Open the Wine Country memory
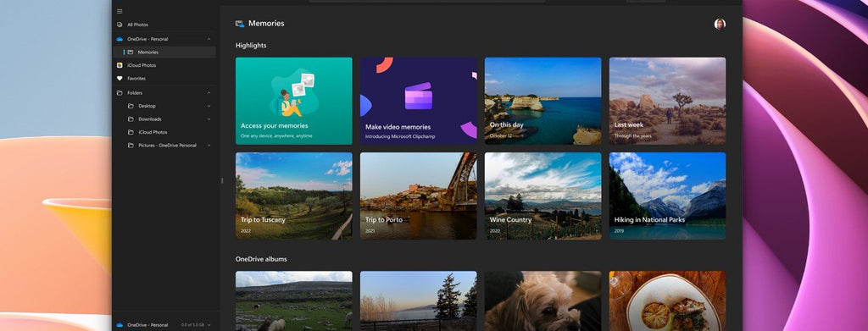Screen dimensions: 868x331 543,196
